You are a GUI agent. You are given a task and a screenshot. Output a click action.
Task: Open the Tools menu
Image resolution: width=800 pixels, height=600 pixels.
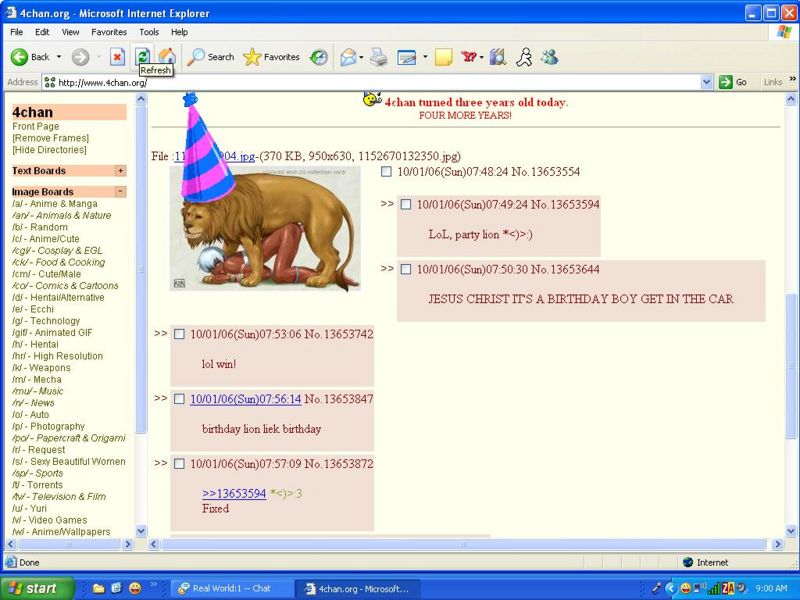click(x=149, y=32)
